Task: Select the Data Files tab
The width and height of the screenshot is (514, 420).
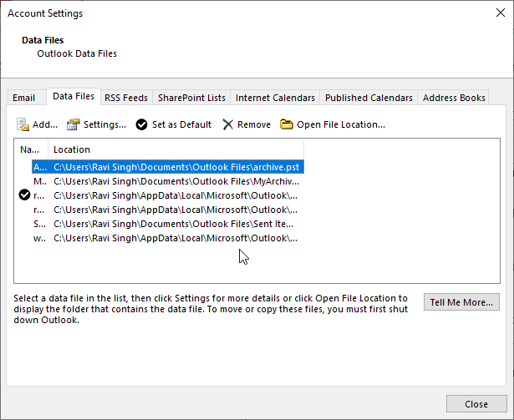Action: 74,97
